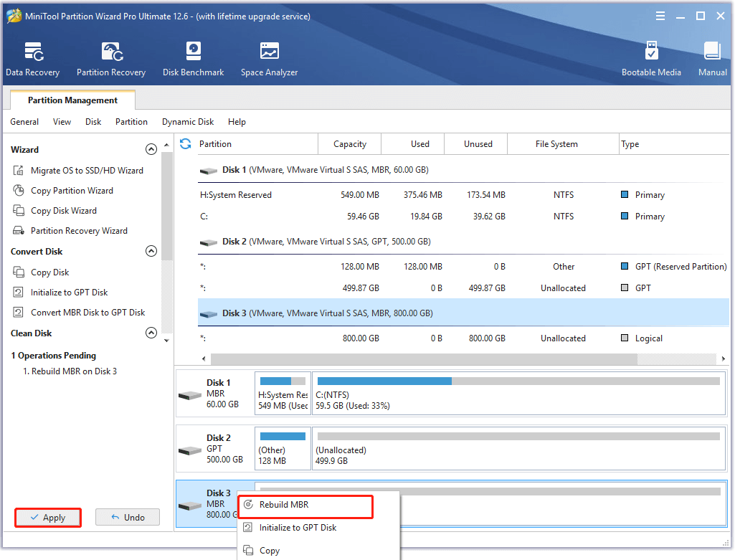735x560 pixels.
Task: Sort by the Unused column header
Action: point(476,144)
